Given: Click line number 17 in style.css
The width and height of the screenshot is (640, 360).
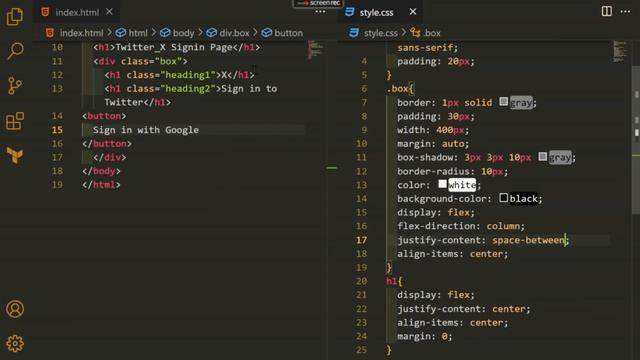Looking at the screenshot, I should 362,240.
